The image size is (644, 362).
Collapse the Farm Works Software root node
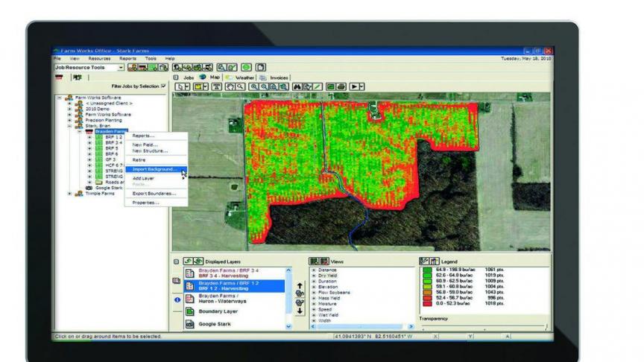coord(59,98)
